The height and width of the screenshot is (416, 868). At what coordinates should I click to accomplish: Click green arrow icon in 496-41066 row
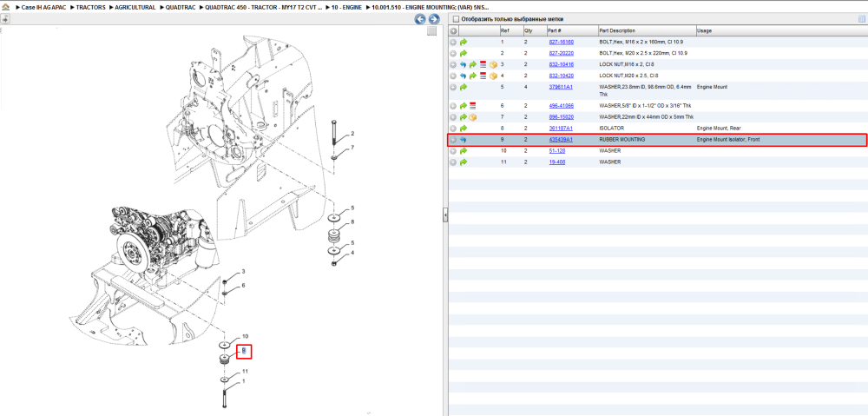(464, 105)
